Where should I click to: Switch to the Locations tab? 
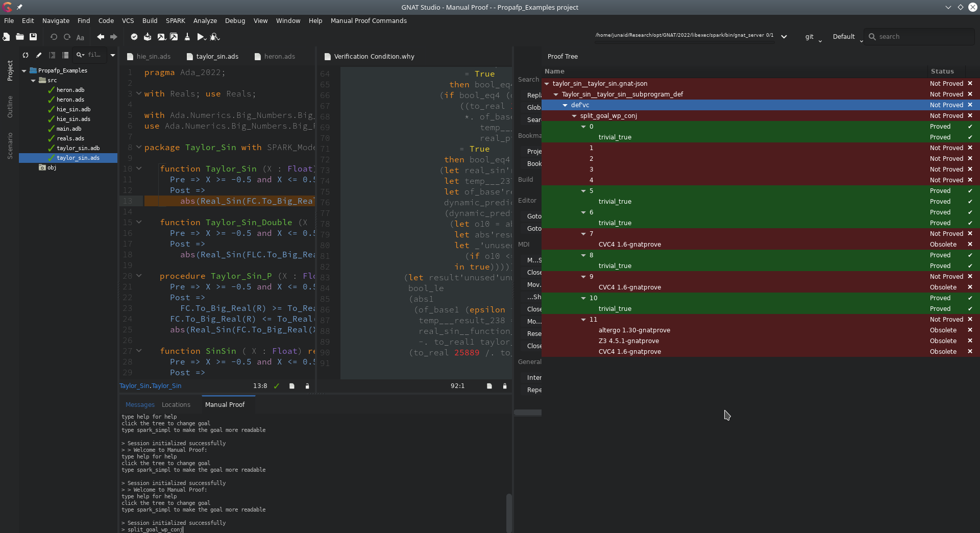[176, 405]
